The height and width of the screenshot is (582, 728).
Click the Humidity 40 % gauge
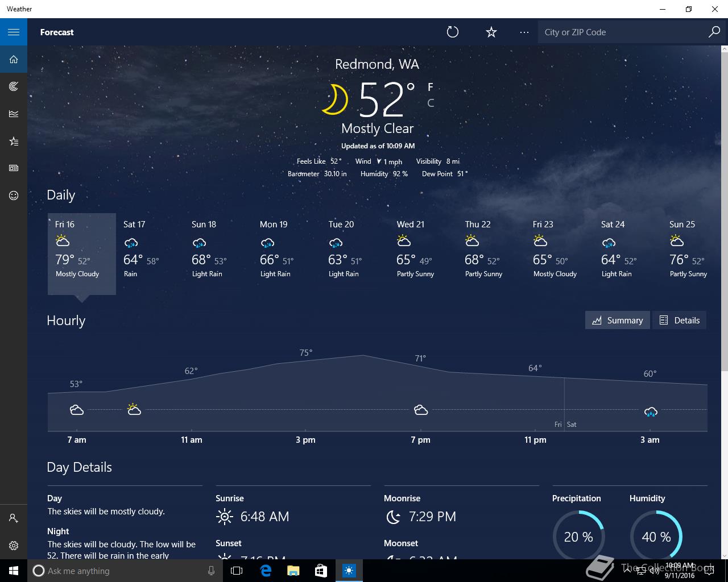pos(656,537)
